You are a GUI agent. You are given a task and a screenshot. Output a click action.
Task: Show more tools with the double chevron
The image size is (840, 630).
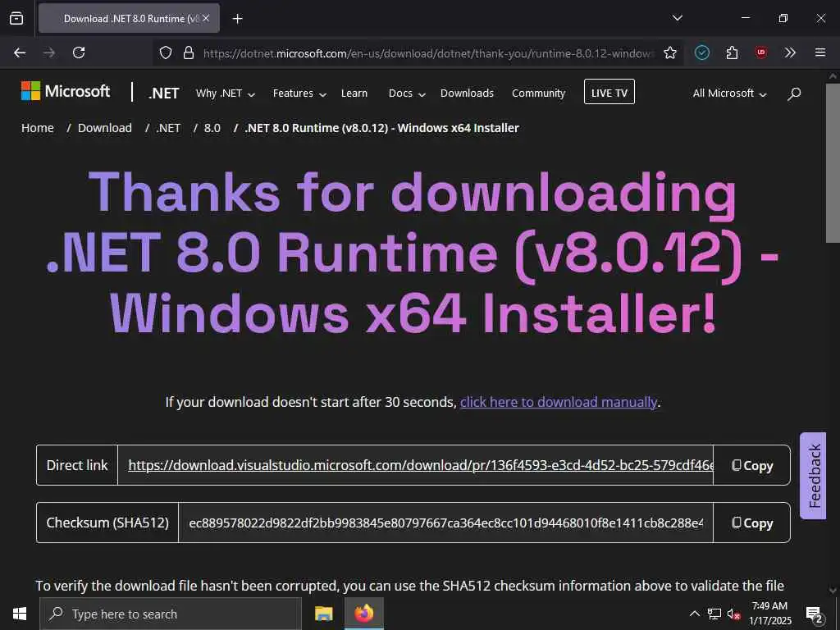790,52
